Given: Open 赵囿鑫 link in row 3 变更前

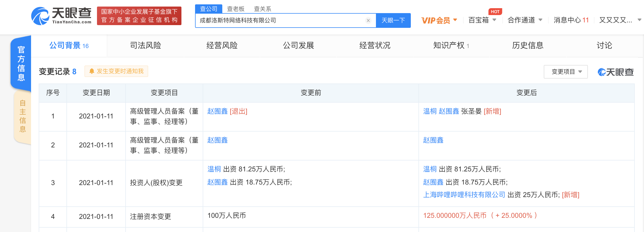Looking at the screenshot, I should click(217, 182).
